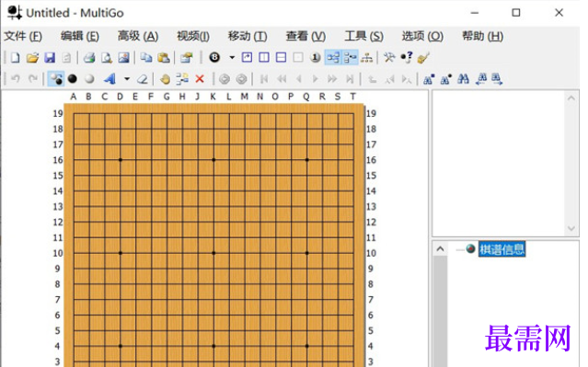This screenshot has height=367, width=588.
Task: Open the 移动 (T) menu
Action: tap(248, 37)
